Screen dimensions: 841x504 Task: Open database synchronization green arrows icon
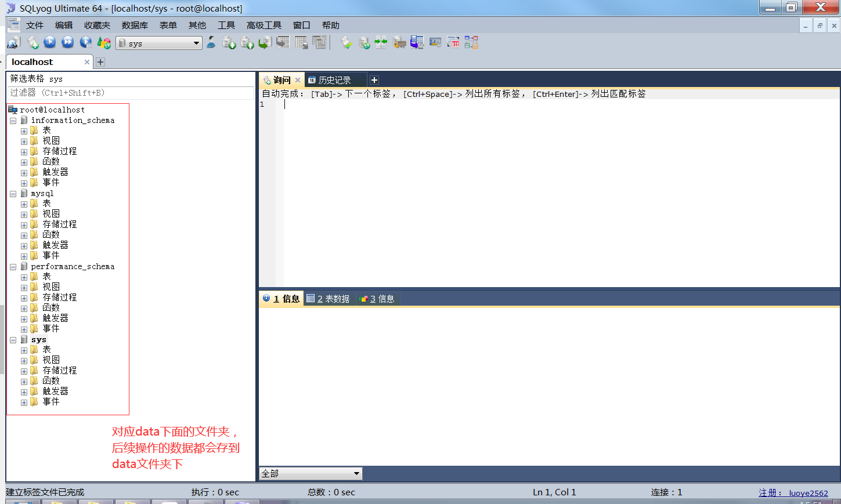point(381,42)
